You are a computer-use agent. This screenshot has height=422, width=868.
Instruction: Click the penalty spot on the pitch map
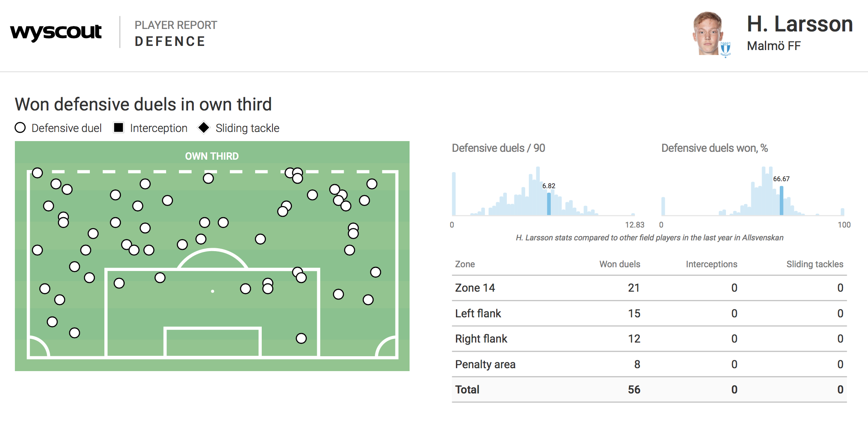pos(212,291)
